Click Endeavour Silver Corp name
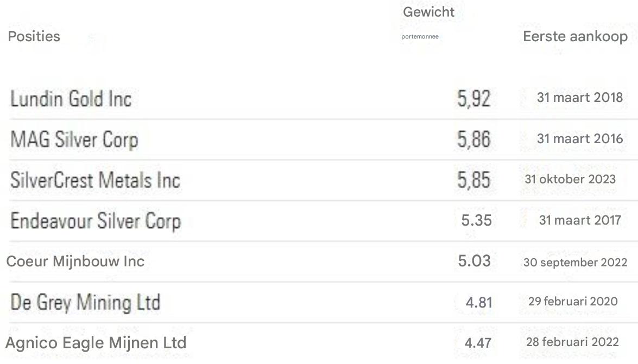 coord(95,221)
